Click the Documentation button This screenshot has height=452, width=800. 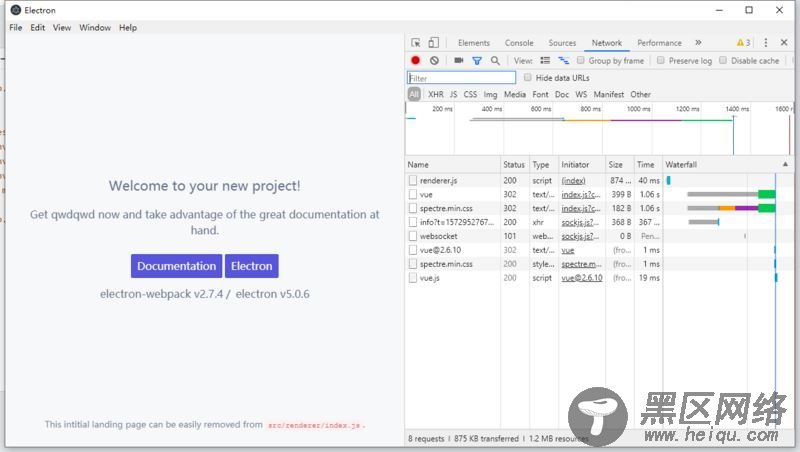point(176,266)
